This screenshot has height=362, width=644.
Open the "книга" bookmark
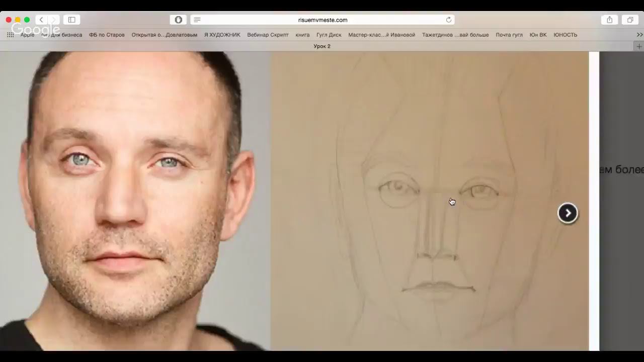pyautogui.click(x=302, y=35)
